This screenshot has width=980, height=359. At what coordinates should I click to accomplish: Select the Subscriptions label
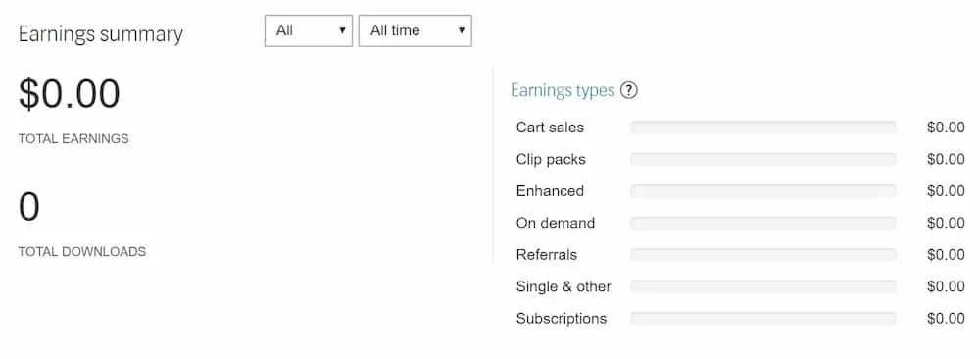(562, 319)
